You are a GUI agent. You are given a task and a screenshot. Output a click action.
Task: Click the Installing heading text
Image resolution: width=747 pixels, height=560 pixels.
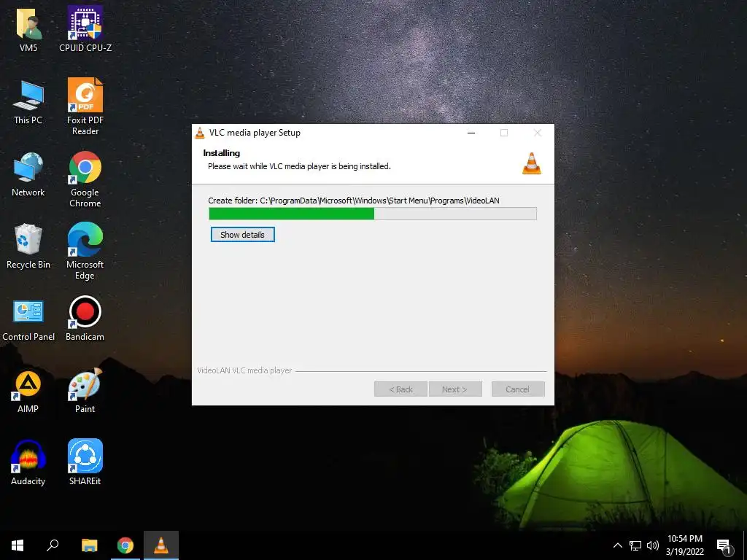coord(222,153)
